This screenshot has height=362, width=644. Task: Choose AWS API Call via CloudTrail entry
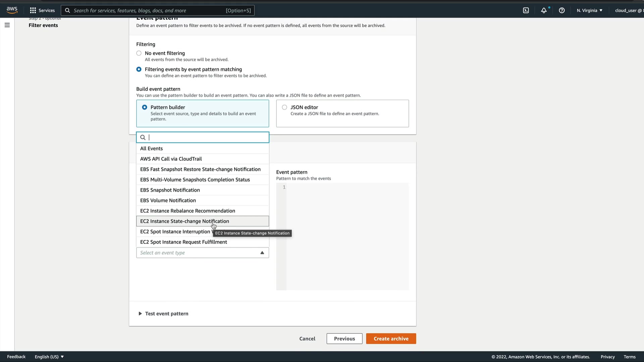coord(171,159)
